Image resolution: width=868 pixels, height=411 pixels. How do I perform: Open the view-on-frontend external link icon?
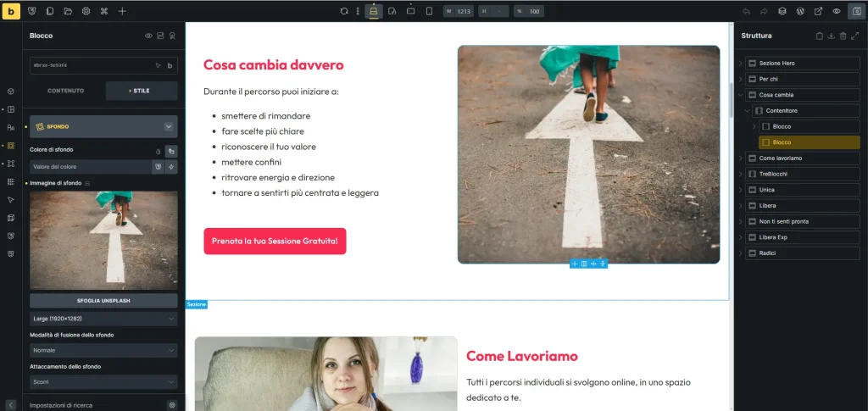coord(818,11)
